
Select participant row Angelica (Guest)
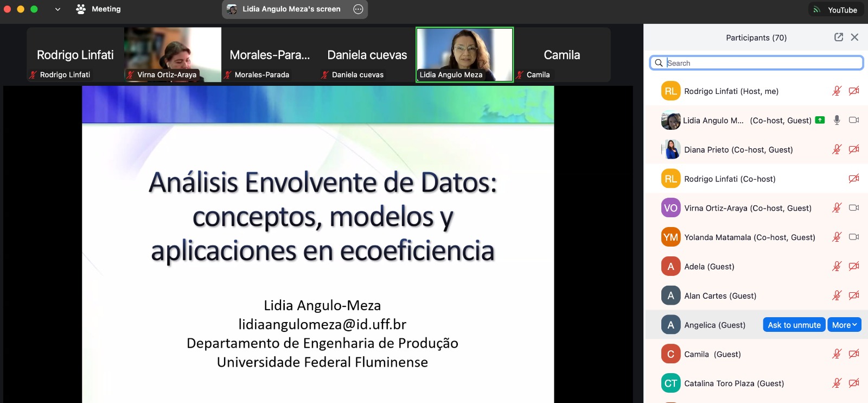756,325
